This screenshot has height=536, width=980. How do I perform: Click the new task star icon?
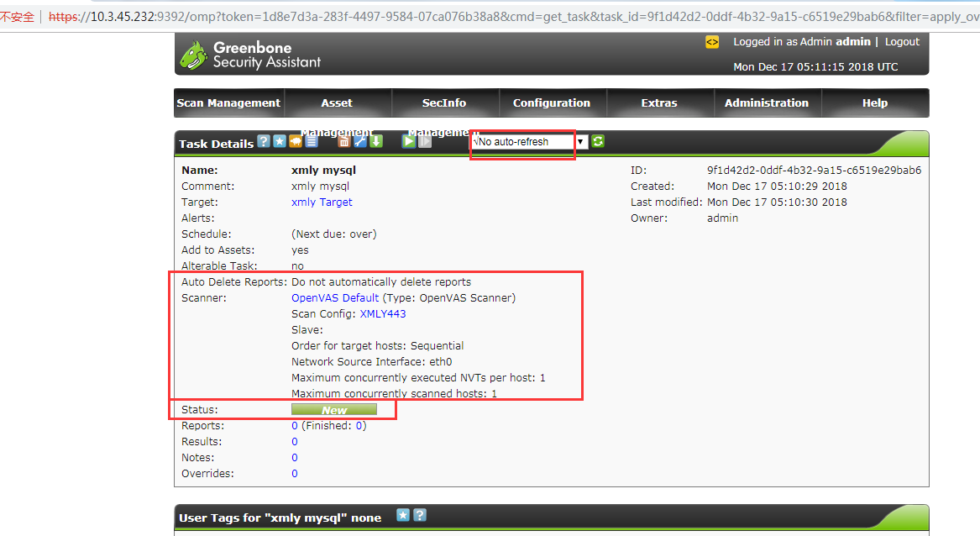tap(280, 141)
